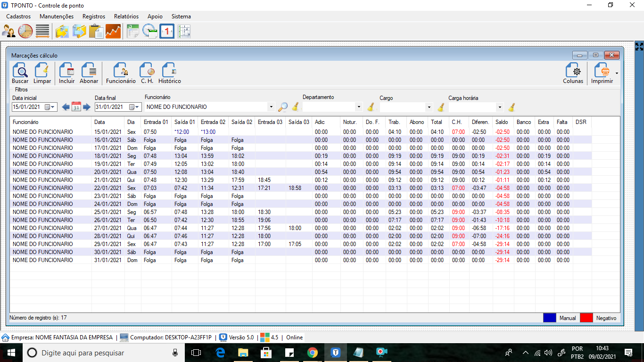644x362 pixels.
Task: Open the Manutenções menu
Action: tap(57, 16)
